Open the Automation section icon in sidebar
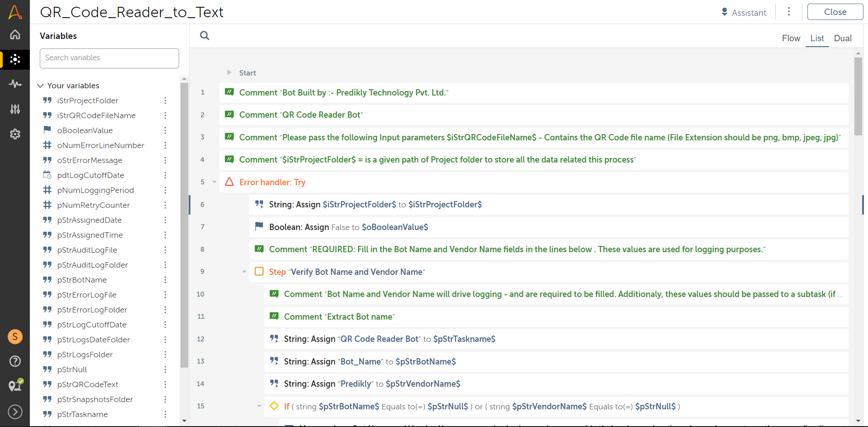Screen dimensions: 868x427 point(15,59)
